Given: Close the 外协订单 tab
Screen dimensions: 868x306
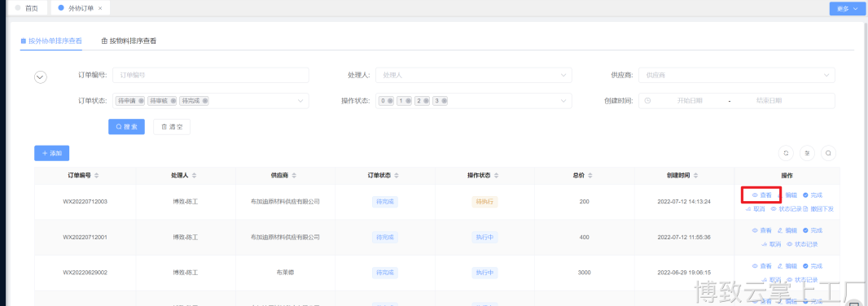Looking at the screenshot, I should pyautogui.click(x=99, y=8).
